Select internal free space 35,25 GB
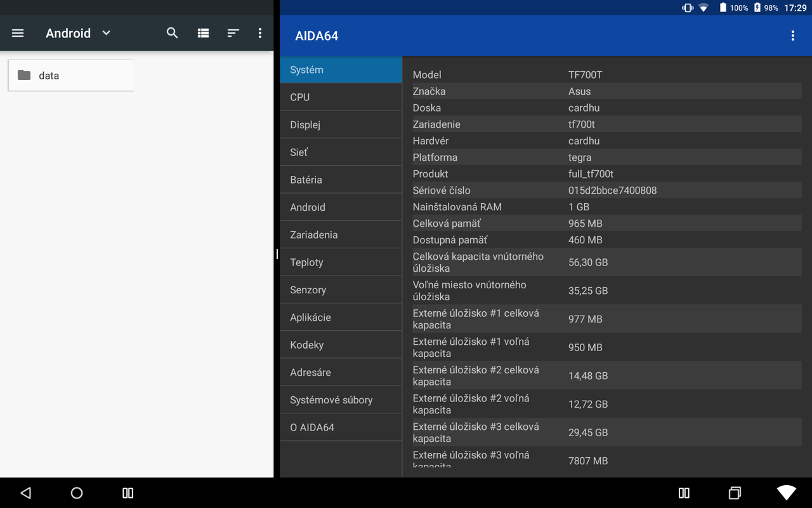This screenshot has height=508, width=812. click(588, 291)
